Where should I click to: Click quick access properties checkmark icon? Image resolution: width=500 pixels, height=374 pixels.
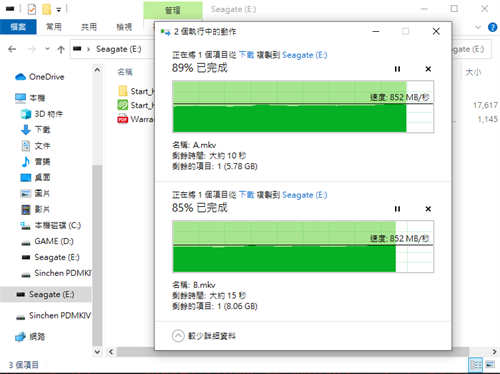(x=32, y=9)
